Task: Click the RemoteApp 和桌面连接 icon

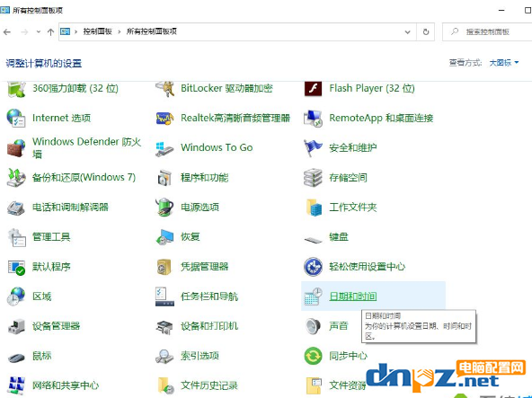Action: point(313,118)
